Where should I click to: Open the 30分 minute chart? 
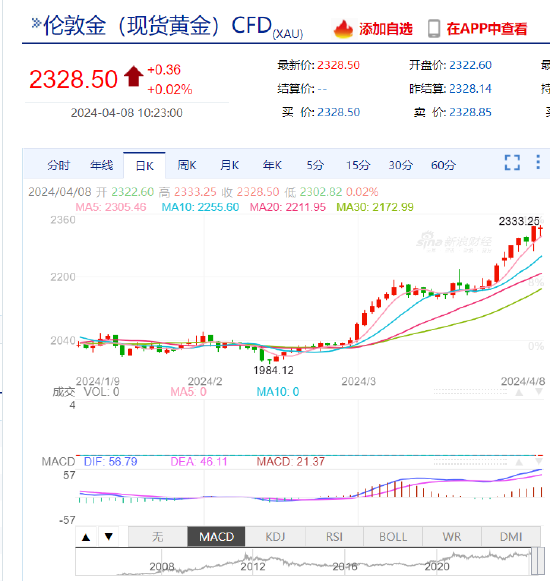tap(401, 165)
